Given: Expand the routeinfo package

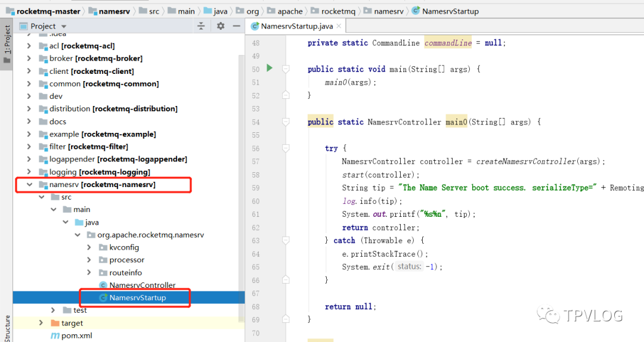Looking at the screenshot, I should pyautogui.click(x=89, y=273).
